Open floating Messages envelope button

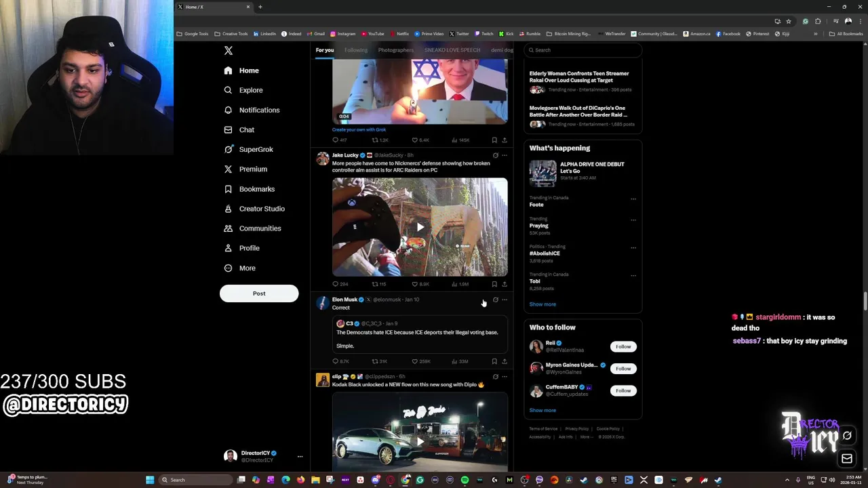tap(847, 459)
